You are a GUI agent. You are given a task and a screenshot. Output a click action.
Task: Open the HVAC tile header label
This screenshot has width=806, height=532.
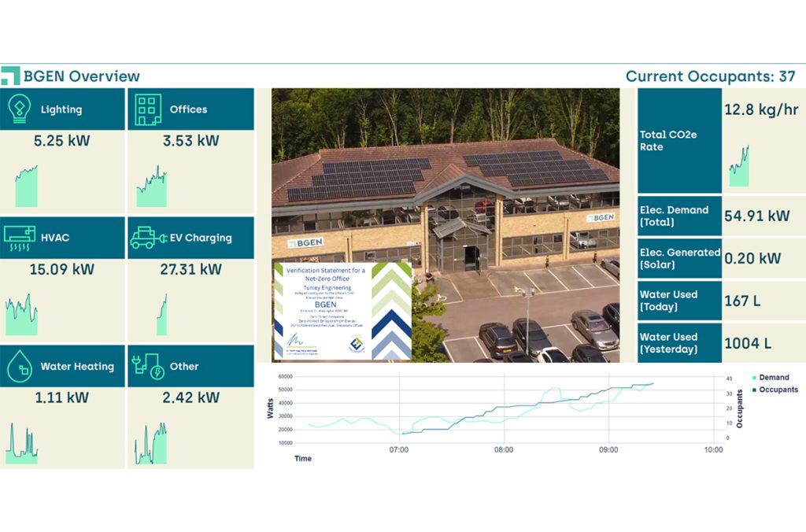pos(55,238)
